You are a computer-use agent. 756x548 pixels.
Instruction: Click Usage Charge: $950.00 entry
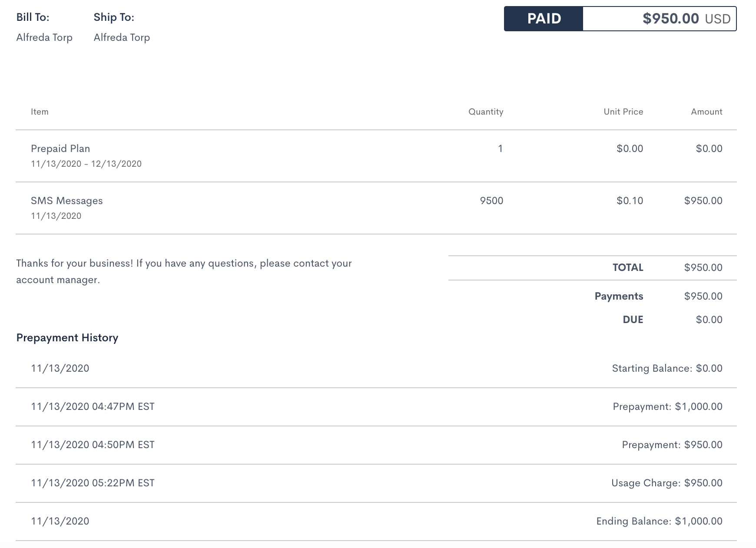tap(667, 483)
